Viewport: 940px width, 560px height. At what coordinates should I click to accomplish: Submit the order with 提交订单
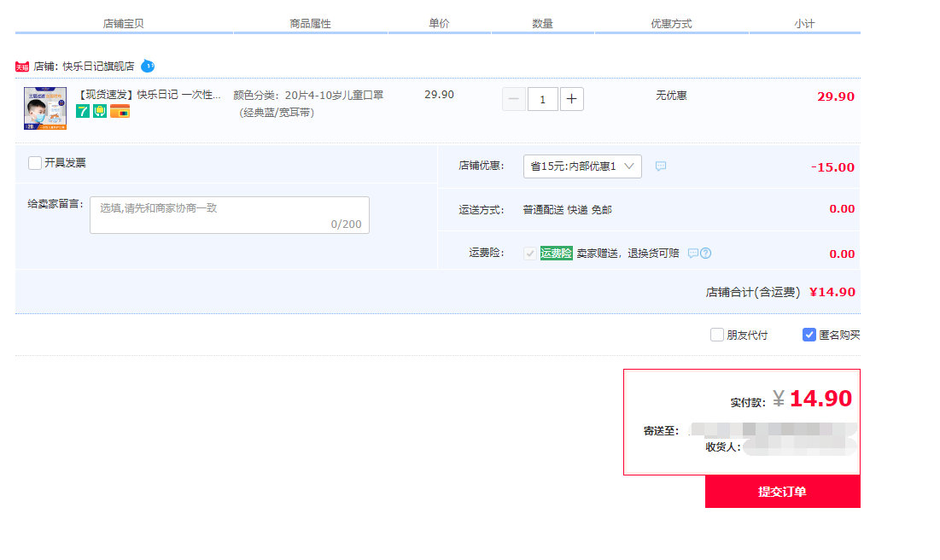tap(782, 492)
